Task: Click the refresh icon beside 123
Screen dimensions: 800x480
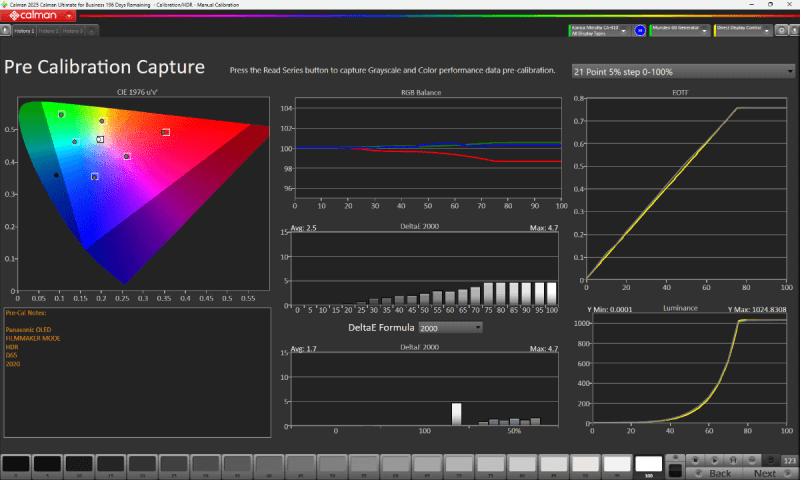Action: (x=772, y=459)
